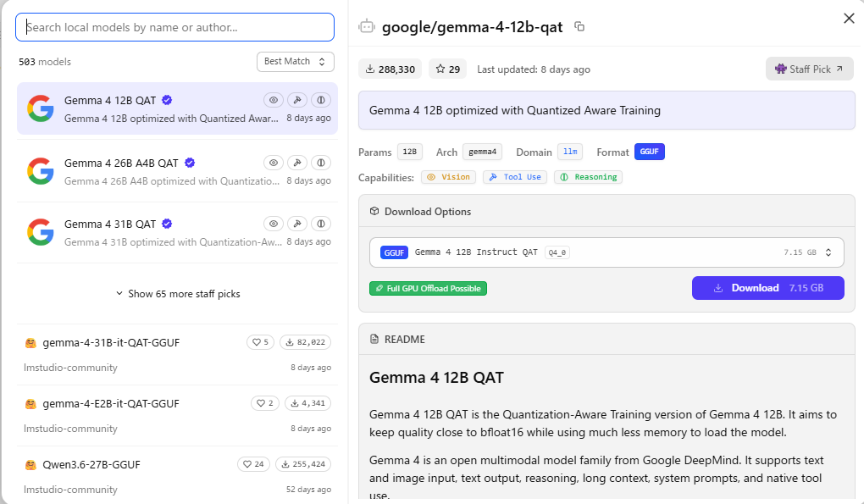This screenshot has height=504, width=864.
Task: Click the reasoning icon on Gemma 4 31B QAT
Action: tap(321, 224)
